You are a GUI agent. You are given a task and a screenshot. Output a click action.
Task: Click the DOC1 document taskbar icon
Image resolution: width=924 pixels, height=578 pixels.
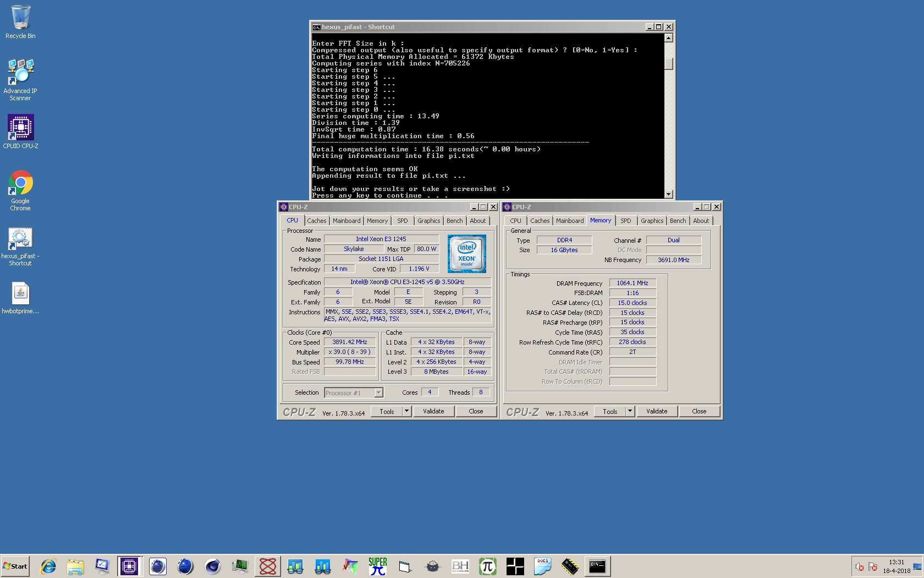click(x=543, y=566)
